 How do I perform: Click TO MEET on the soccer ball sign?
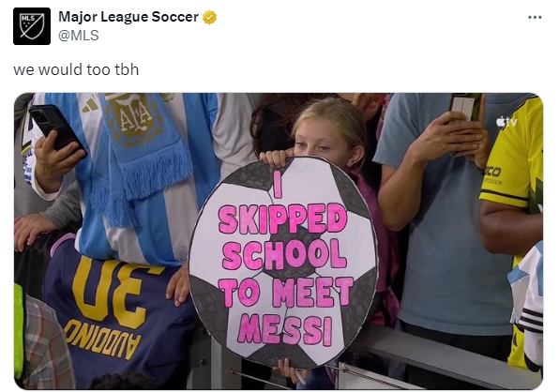286,292
